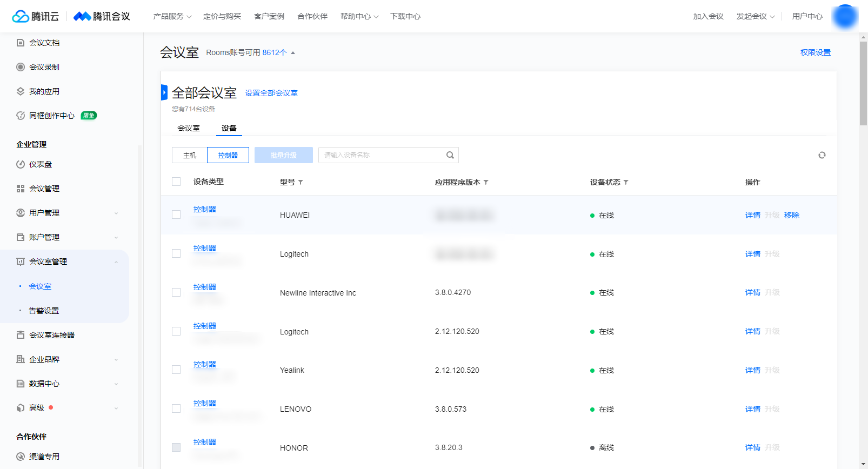Click the 8612个 available accounts link
The image size is (868, 469).
[275, 52]
